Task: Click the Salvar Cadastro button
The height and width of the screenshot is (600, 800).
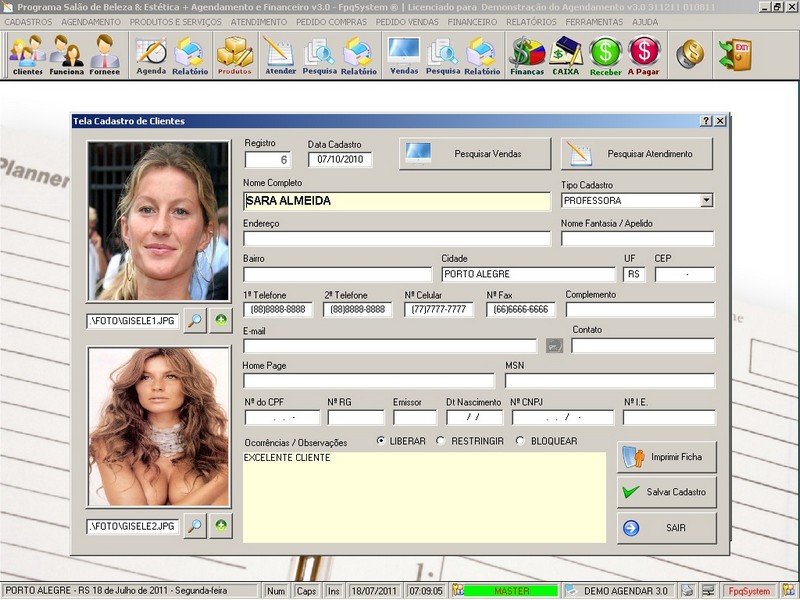Action: [666, 492]
